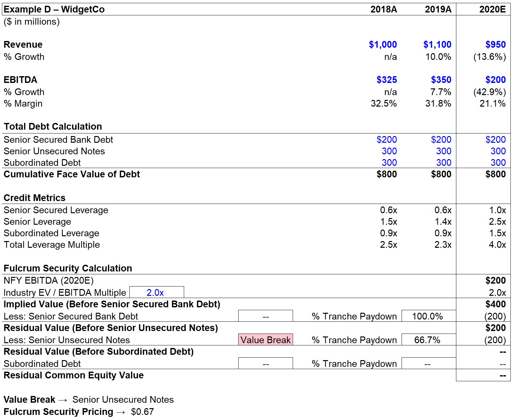
Task: Click 2019A Total Leverage Multiple 2.3x
Action: tap(443, 245)
